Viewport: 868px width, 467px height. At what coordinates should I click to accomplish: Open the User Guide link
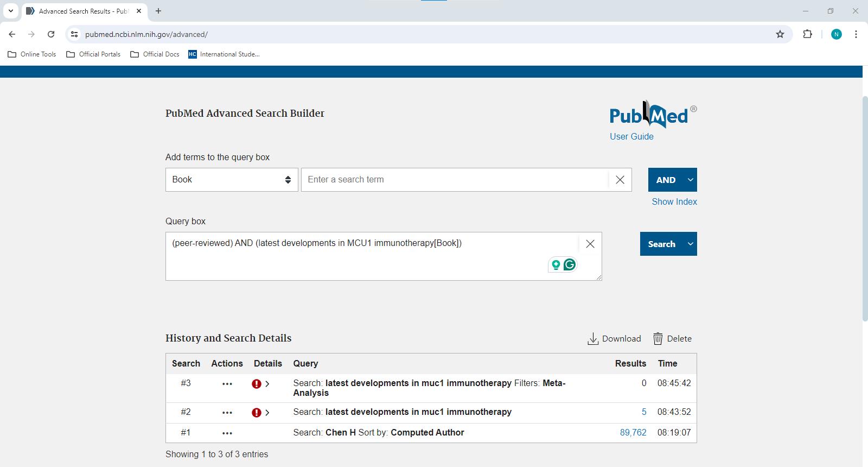click(x=631, y=137)
